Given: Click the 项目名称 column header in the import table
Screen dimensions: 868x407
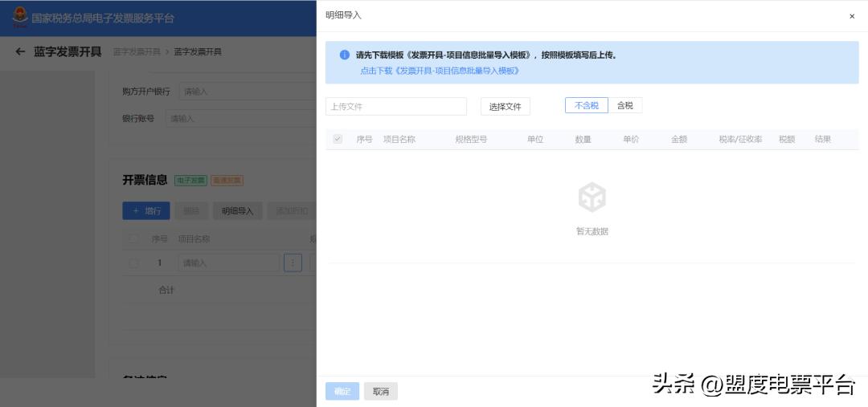Looking at the screenshot, I should pos(399,140).
